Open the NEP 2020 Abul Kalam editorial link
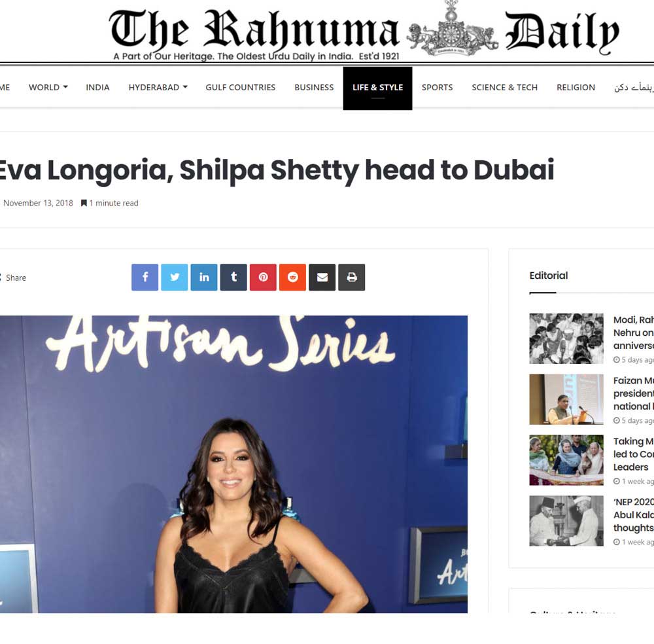Viewport: 654px width, 644px height. pyautogui.click(x=633, y=514)
